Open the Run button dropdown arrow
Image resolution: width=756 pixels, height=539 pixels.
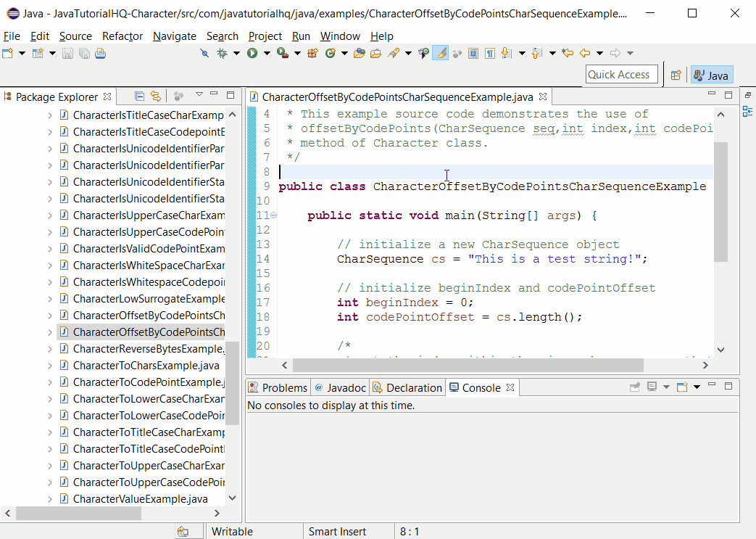point(267,53)
